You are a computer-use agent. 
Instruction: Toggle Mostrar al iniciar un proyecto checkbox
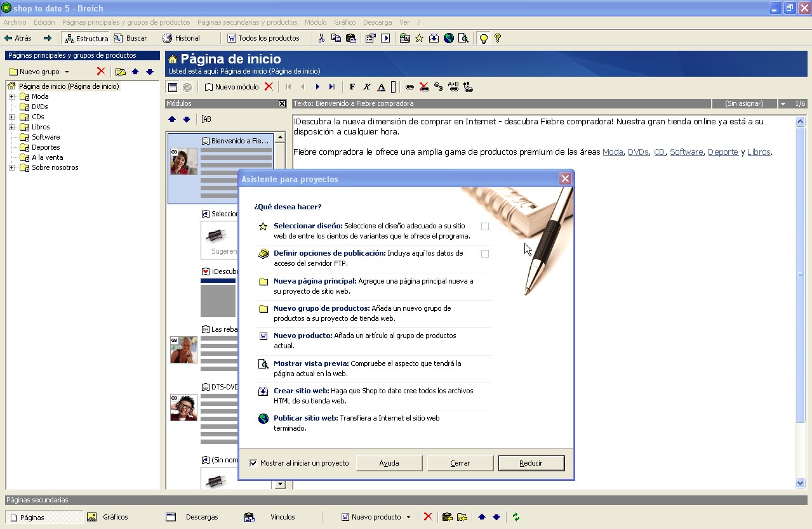(x=254, y=463)
